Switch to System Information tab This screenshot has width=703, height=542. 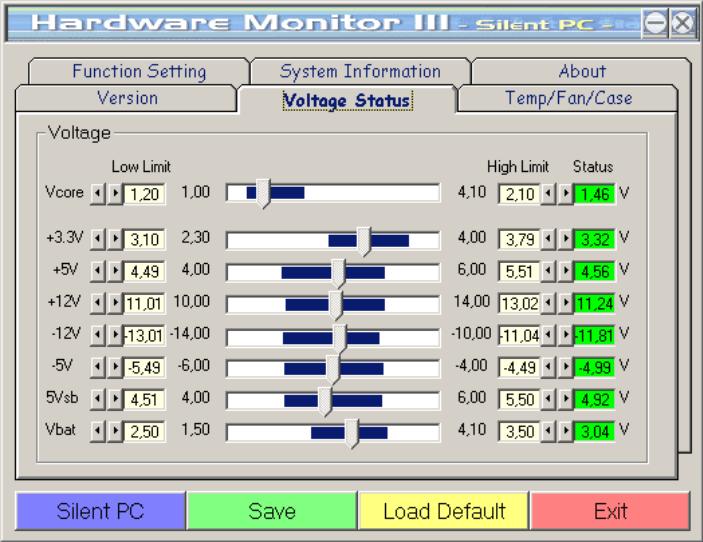(x=360, y=71)
